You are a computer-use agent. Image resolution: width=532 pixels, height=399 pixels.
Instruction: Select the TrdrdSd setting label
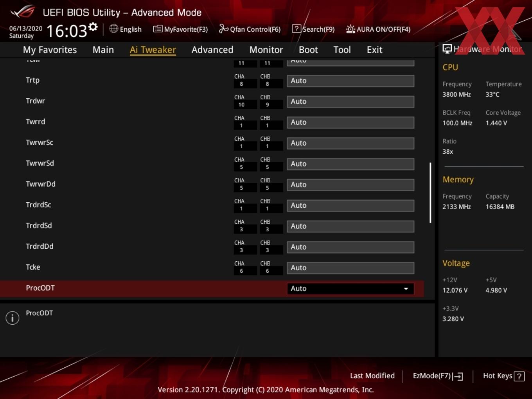39,225
